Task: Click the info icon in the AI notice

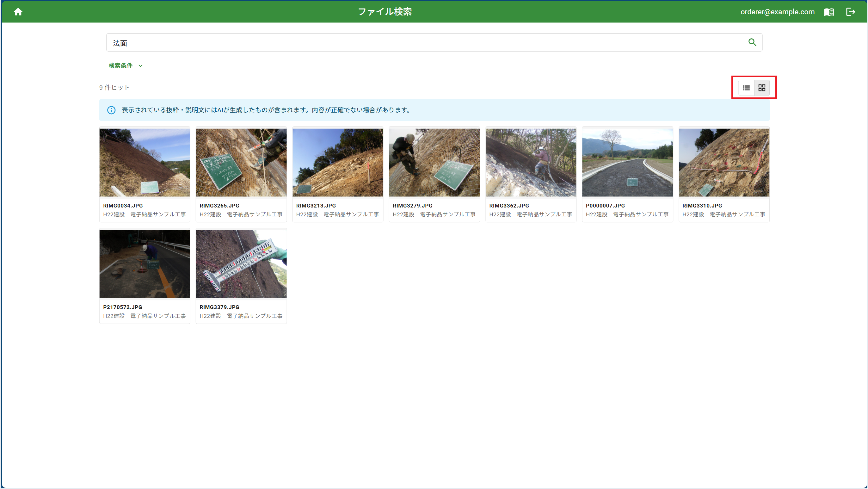Action: tap(111, 110)
